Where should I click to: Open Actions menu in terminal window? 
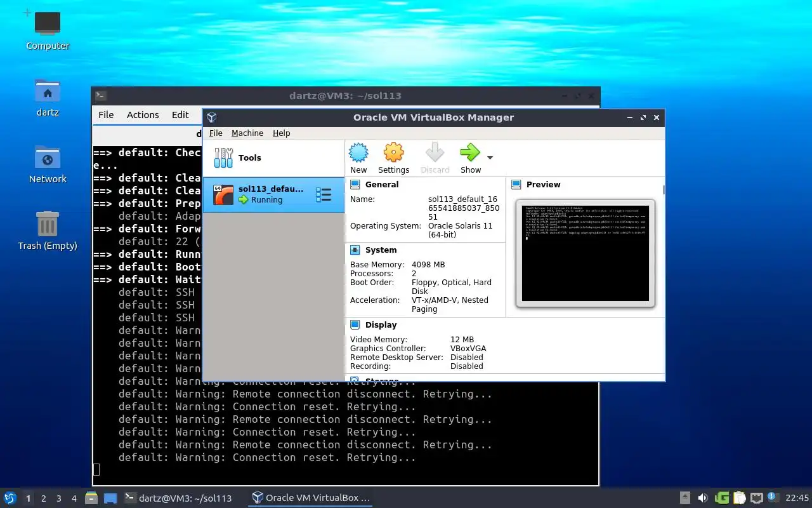pos(143,115)
